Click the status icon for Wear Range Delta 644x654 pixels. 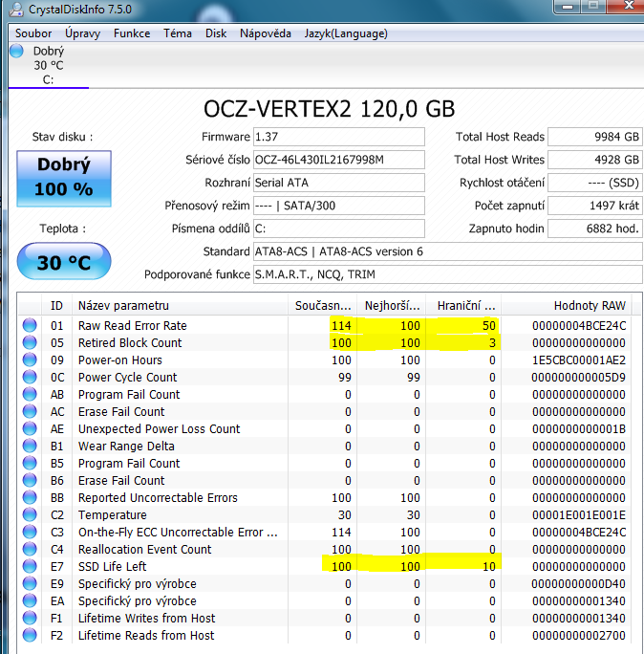30,446
